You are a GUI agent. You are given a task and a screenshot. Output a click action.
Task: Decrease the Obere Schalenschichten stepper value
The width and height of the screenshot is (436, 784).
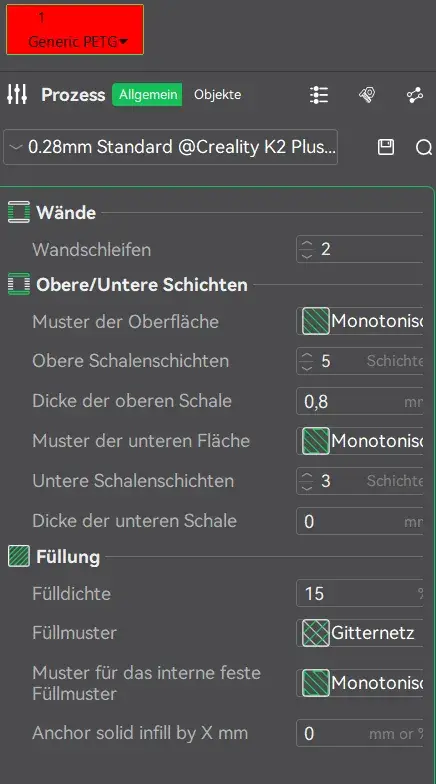coord(307,368)
